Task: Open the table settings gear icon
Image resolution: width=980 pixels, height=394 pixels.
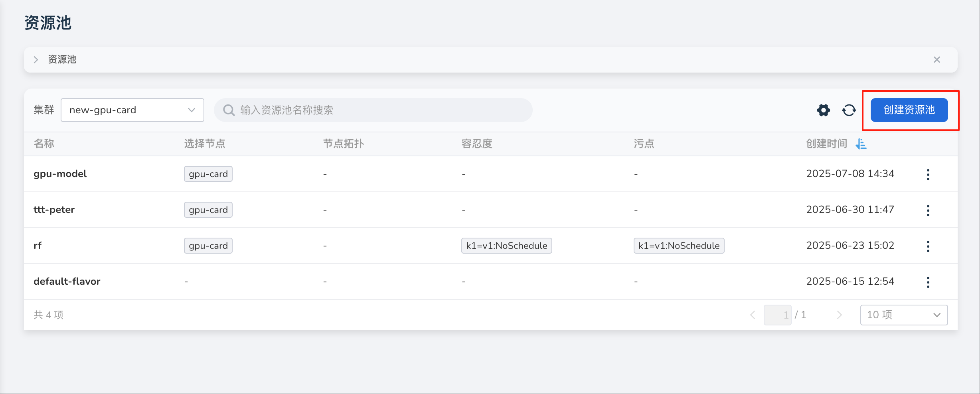Action: [x=823, y=110]
